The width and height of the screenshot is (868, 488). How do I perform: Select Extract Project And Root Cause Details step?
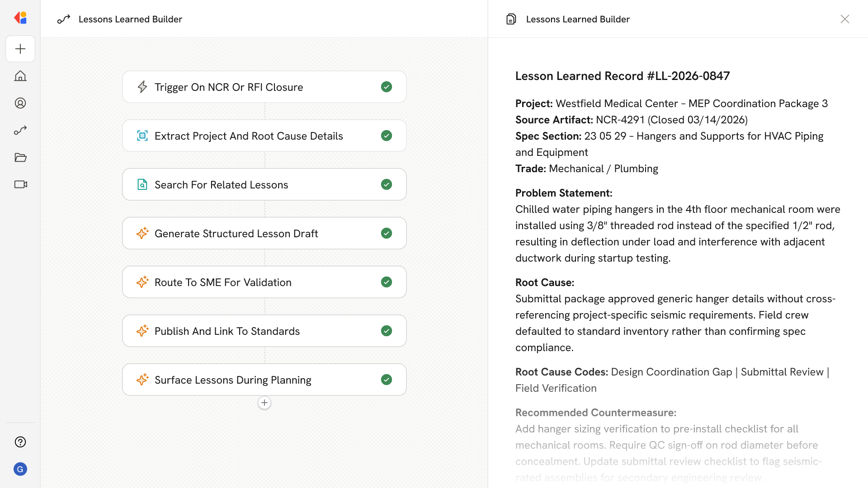[249, 136]
